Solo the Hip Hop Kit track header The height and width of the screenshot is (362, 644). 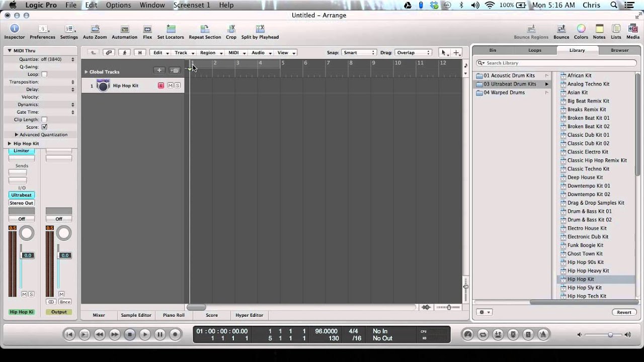point(177,85)
